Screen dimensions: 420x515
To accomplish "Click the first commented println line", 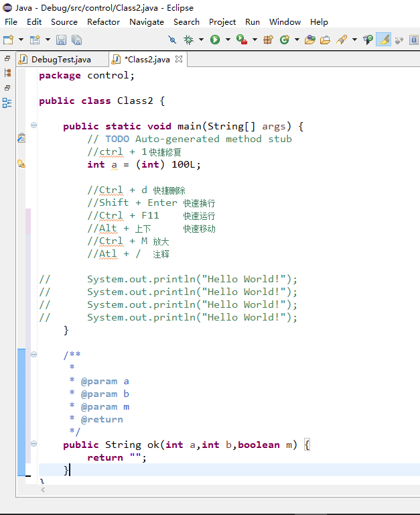I will point(168,280).
